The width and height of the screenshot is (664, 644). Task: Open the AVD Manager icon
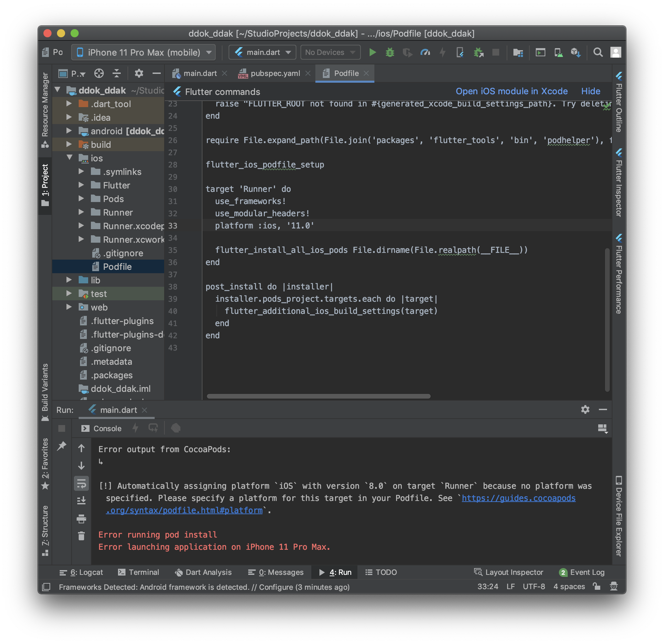(558, 52)
